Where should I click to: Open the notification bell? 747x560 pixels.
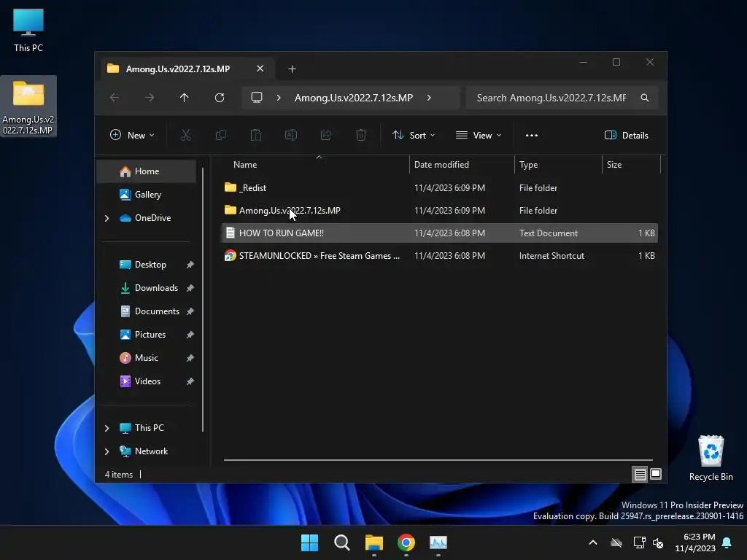point(727,542)
